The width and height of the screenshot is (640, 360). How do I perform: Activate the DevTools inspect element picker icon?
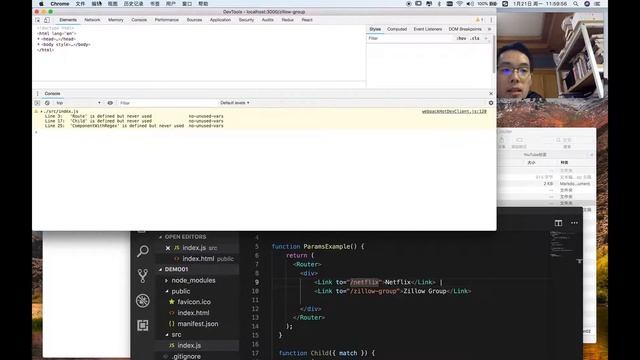pos(38,20)
